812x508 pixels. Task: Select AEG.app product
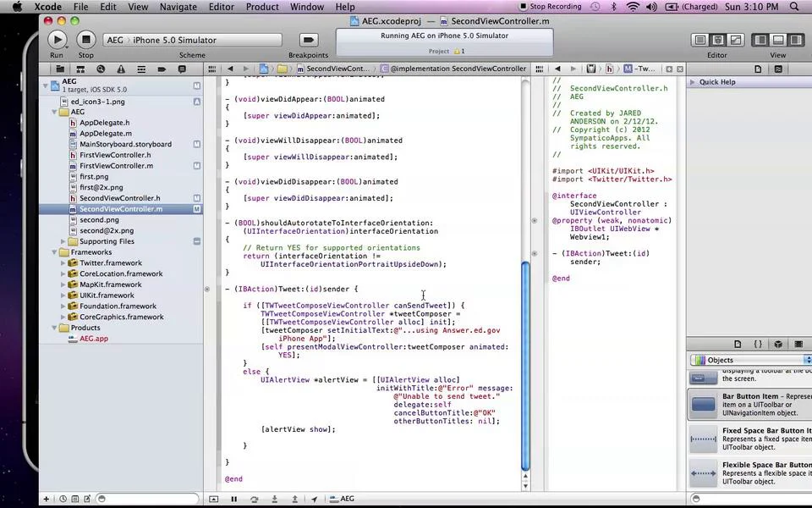(x=94, y=339)
